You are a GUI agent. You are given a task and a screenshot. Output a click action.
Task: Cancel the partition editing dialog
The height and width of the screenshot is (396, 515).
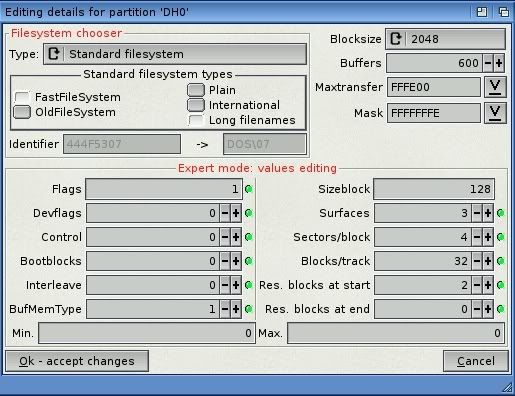pyautogui.click(x=476, y=361)
